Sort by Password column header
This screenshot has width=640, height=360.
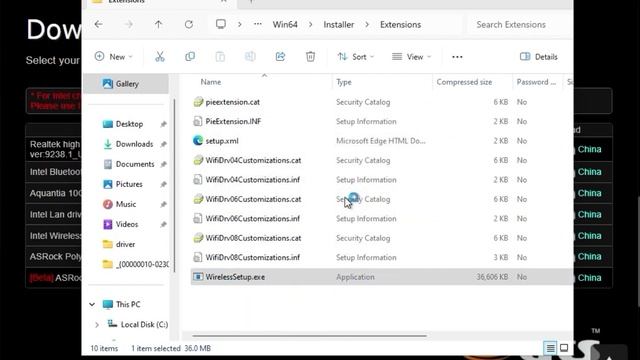tap(536, 82)
